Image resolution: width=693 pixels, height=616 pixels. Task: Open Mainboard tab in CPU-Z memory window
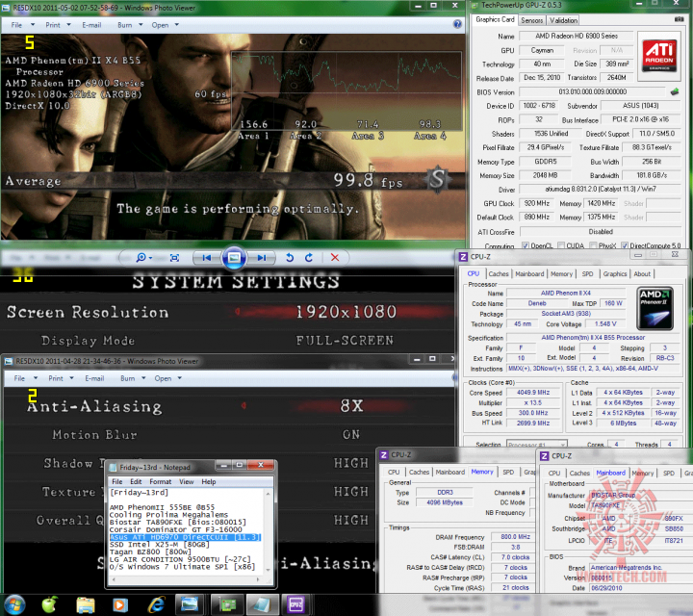(449, 472)
